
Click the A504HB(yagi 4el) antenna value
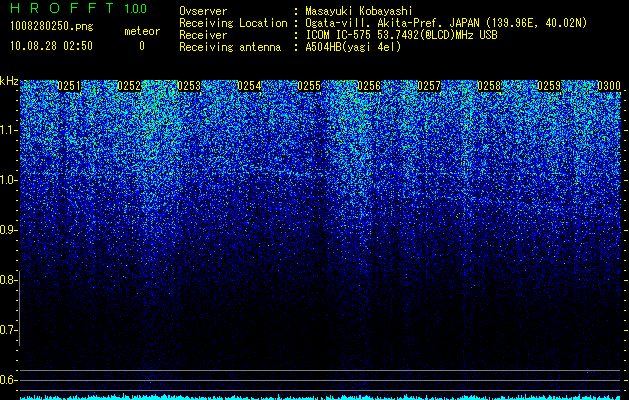[353, 47]
